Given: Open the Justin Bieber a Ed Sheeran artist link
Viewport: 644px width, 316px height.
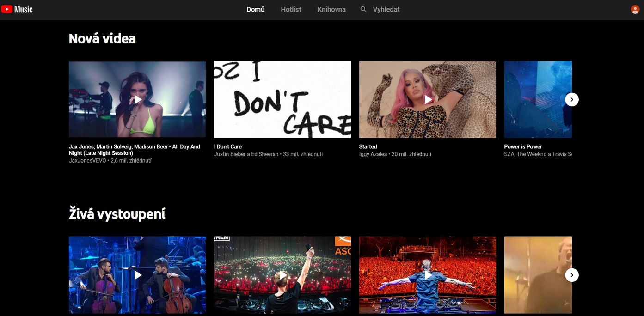Looking at the screenshot, I should click(246, 154).
